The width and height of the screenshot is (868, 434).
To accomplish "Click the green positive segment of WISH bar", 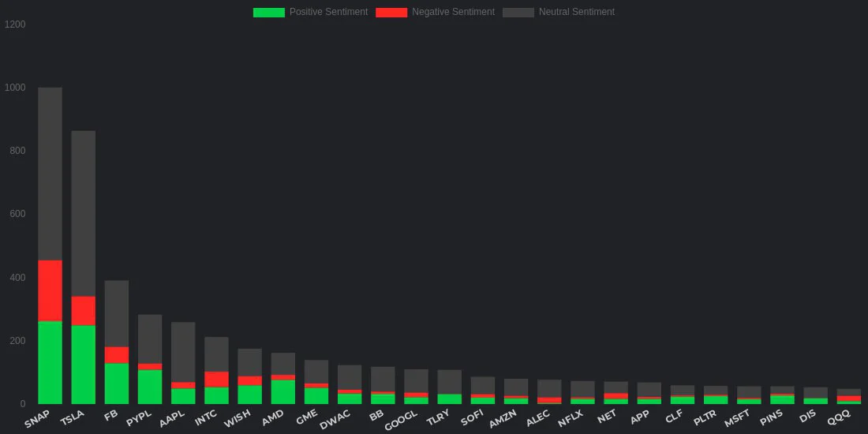I will 249,395.
